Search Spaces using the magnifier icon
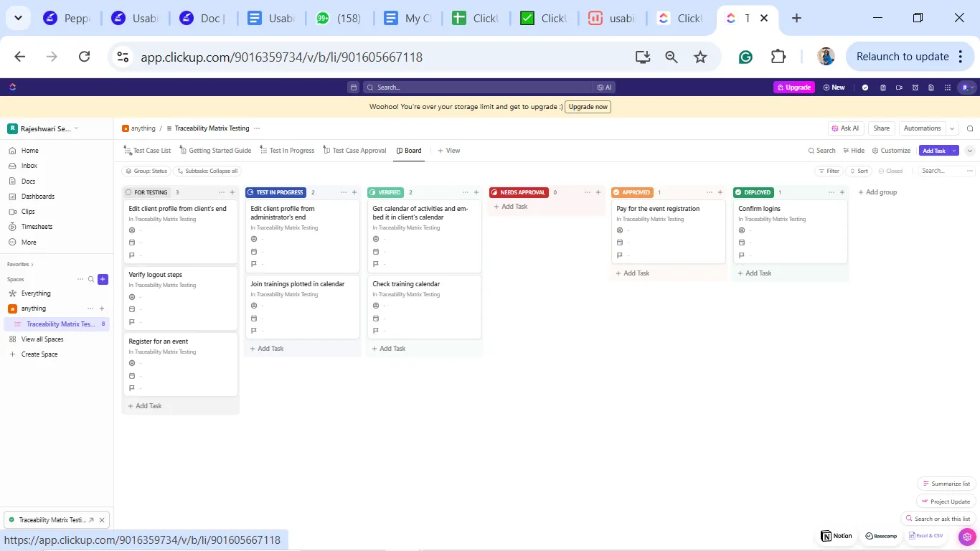The height and width of the screenshot is (551, 980). click(x=91, y=279)
